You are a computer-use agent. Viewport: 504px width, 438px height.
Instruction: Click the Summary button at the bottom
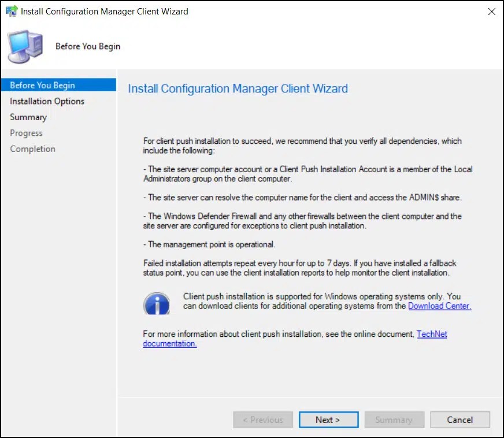point(394,420)
